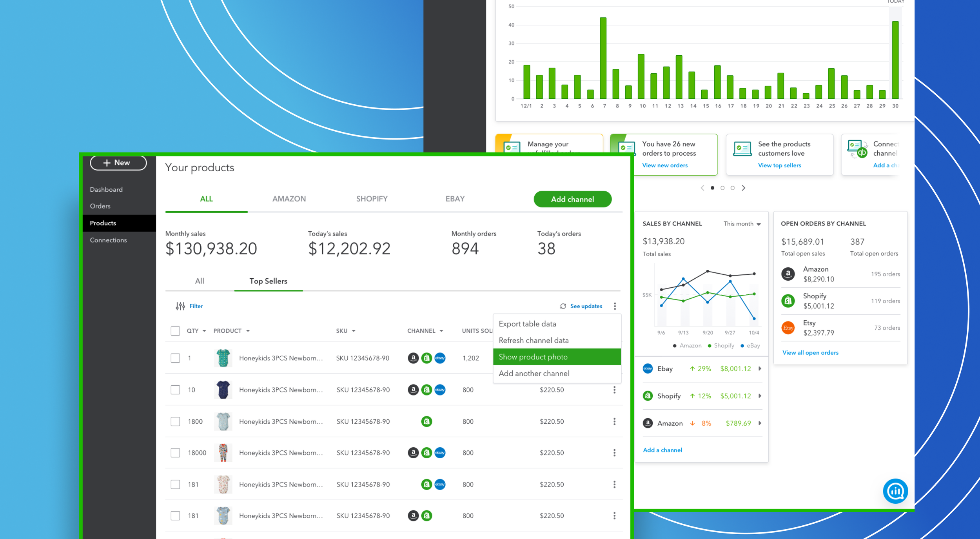Click the navy onesie product thumbnail
Viewport: 980px width, 539px height.
coord(223,390)
